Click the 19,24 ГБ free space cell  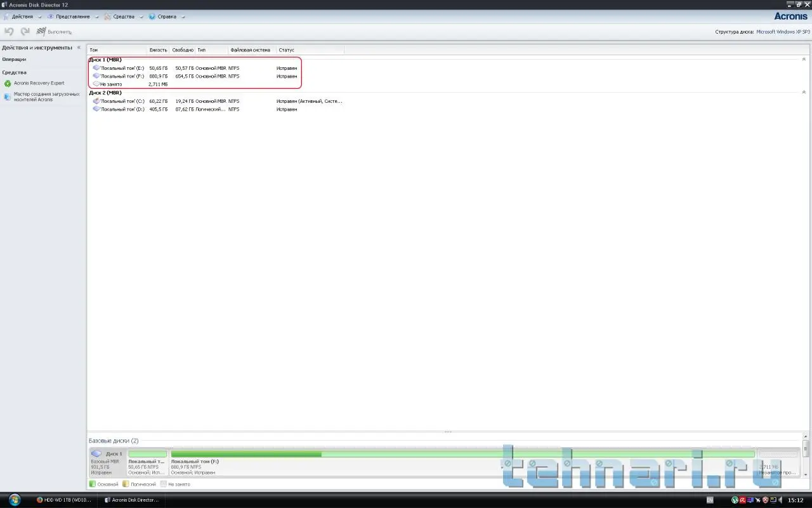point(184,101)
